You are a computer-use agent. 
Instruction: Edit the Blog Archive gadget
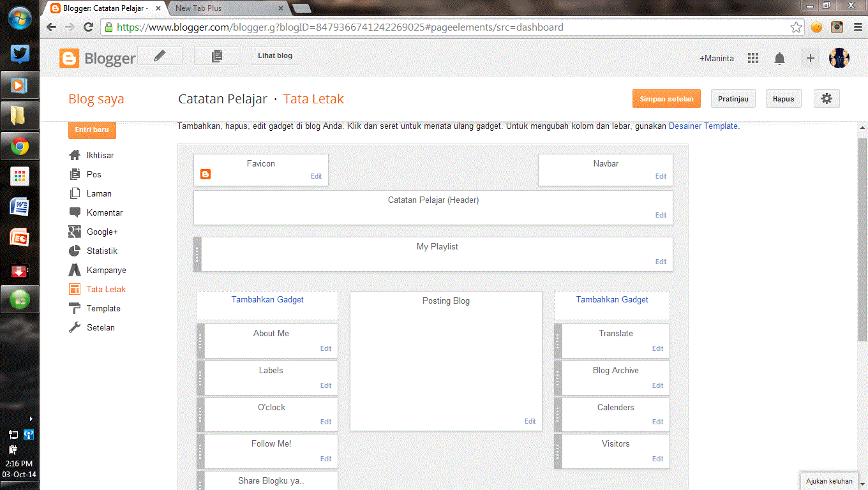click(x=657, y=385)
